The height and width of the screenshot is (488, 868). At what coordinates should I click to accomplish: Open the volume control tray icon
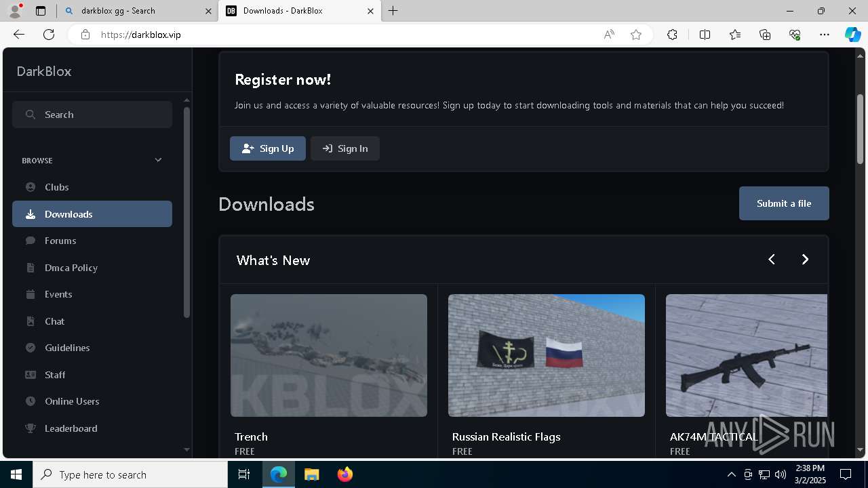780,474
